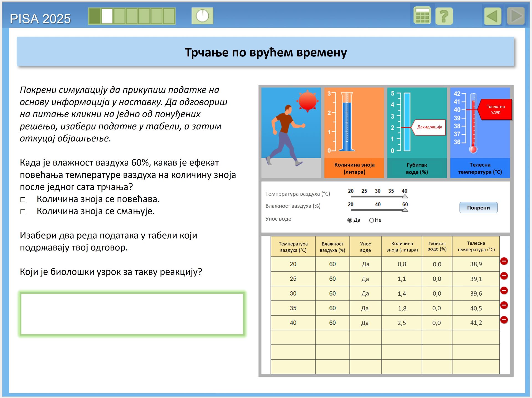Select 'Не' for water intake

pos(372,220)
